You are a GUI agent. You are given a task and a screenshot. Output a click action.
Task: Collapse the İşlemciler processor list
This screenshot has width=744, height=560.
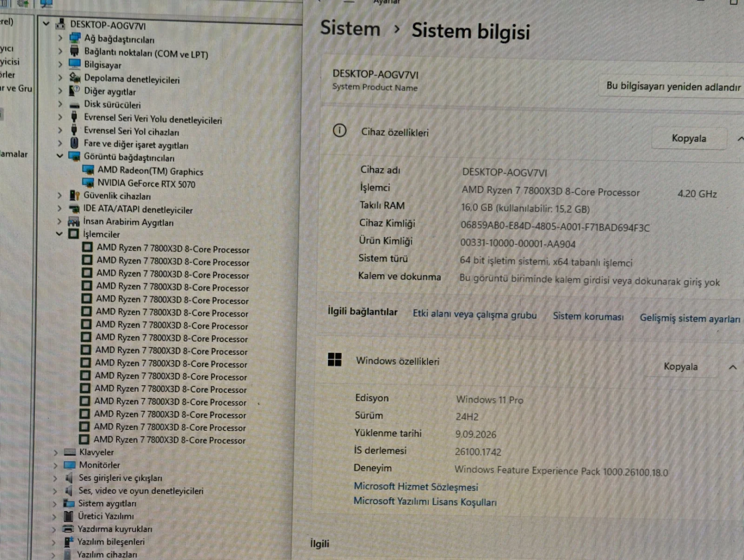point(59,234)
